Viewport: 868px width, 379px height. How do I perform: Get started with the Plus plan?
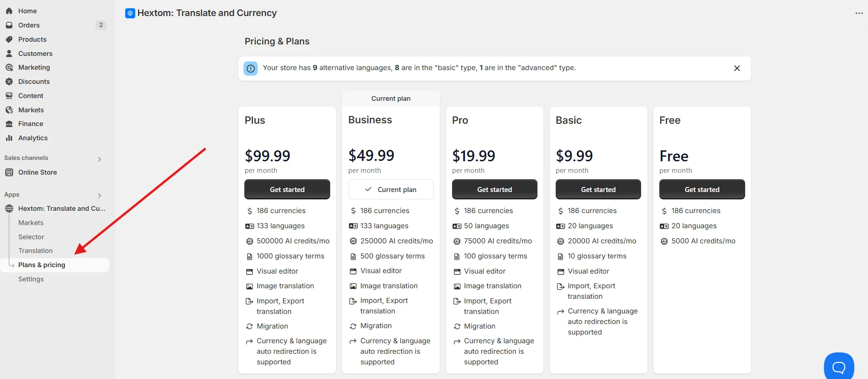tap(287, 189)
